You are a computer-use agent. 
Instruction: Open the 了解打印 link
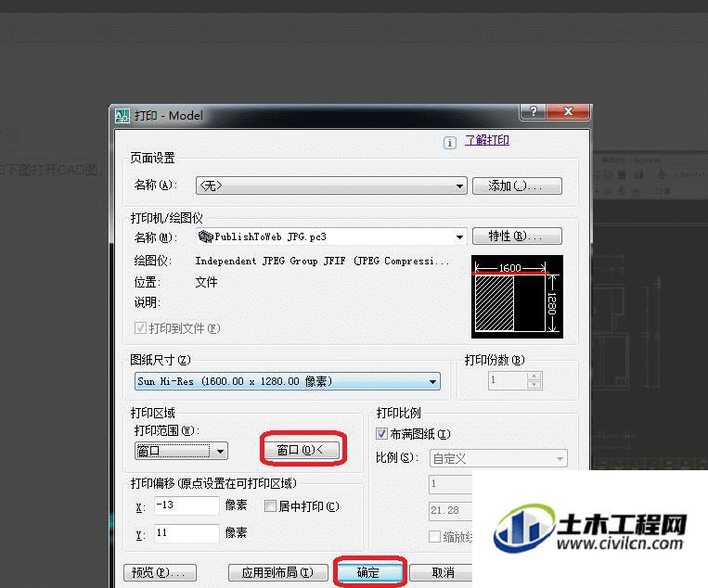487,140
